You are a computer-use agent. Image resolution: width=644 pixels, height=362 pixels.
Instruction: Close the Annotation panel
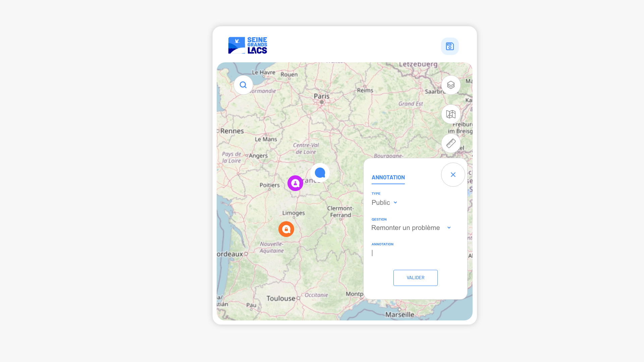453,175
